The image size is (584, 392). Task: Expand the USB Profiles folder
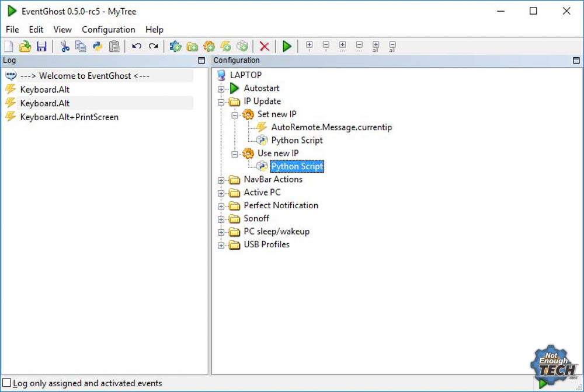[221, 246]
